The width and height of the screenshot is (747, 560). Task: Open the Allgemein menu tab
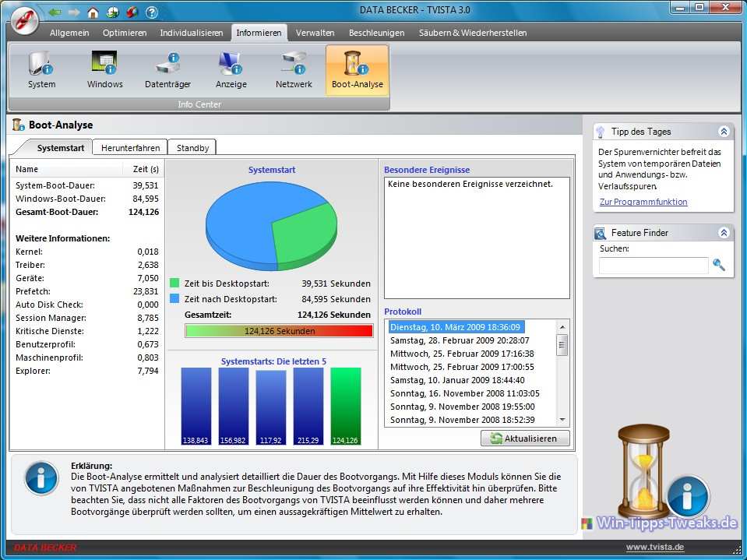[69, 33]
